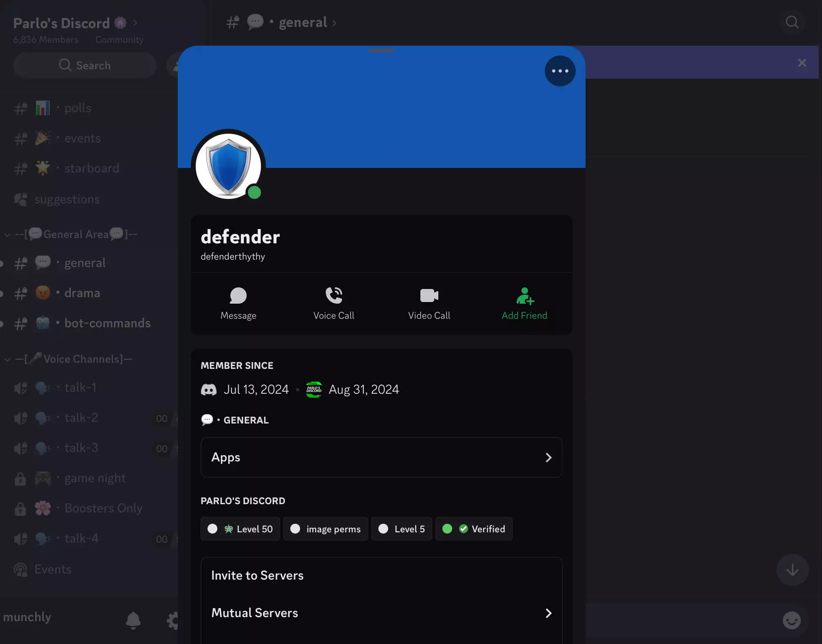Click the Verified role green color dot

[447, 529]
